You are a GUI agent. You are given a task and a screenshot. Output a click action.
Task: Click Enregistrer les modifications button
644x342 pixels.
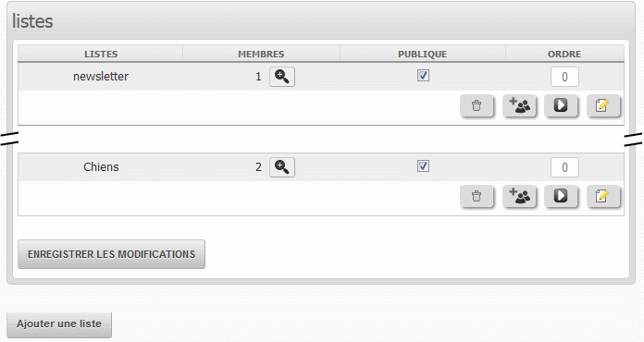[111, 254]
